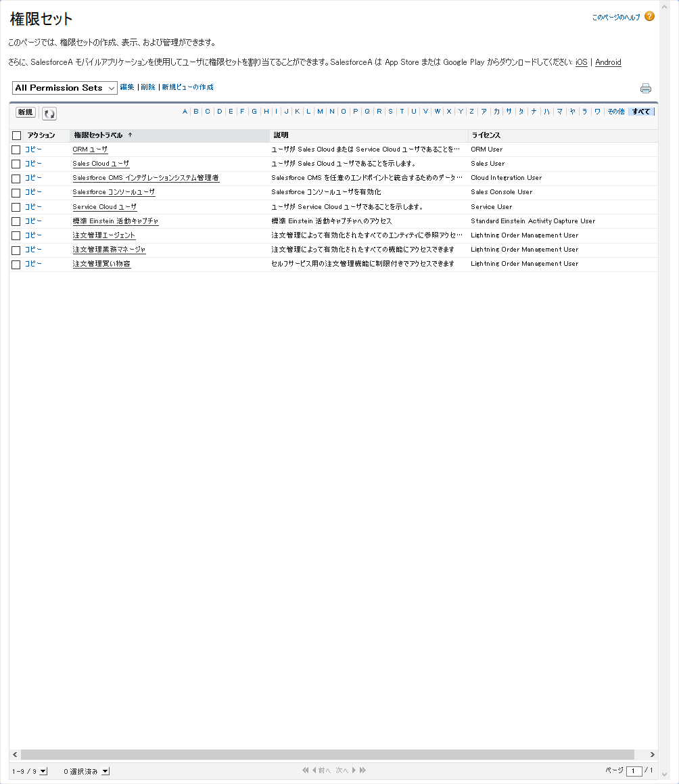Open the Sales Cloud ユーザ permission set link
The image size is (679, 784).
point(100,163)
